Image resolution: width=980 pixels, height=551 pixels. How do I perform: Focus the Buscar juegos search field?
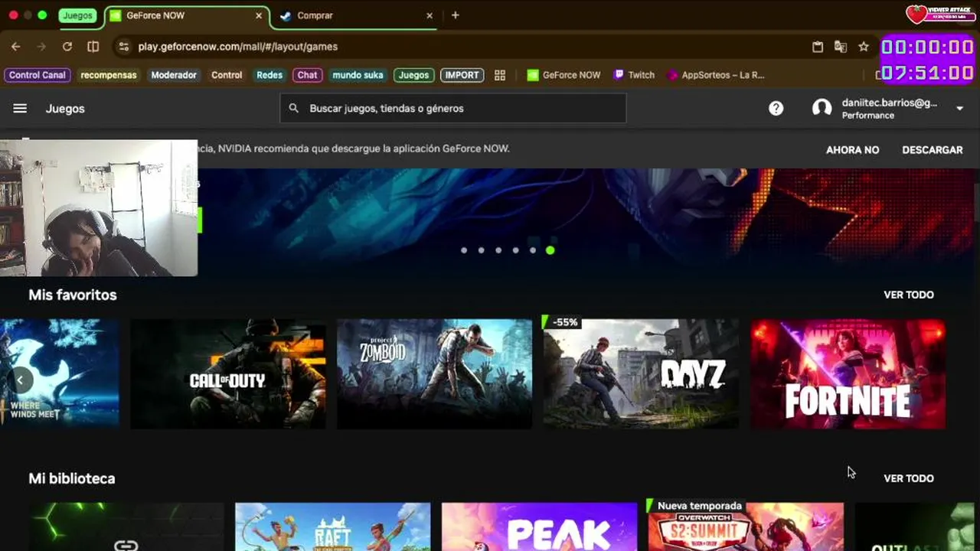[x=453, y=109]
